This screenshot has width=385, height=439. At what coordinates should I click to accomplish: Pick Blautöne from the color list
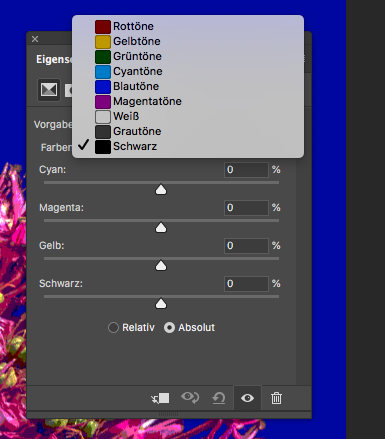point(188,86)
